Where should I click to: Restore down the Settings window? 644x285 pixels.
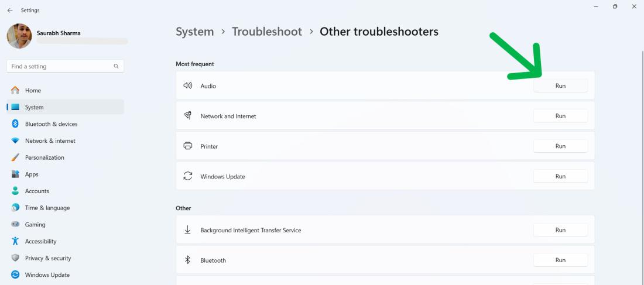coord(615,6)
